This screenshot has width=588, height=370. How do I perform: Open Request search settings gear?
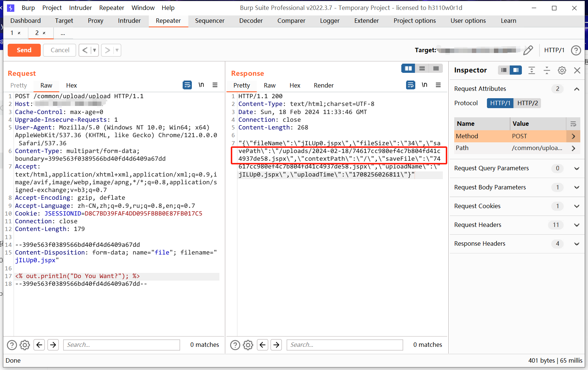click(x=25, y=345)
